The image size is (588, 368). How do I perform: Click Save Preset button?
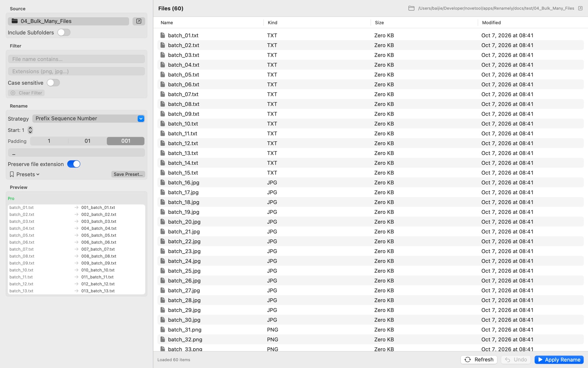click(x=128, y=174)
